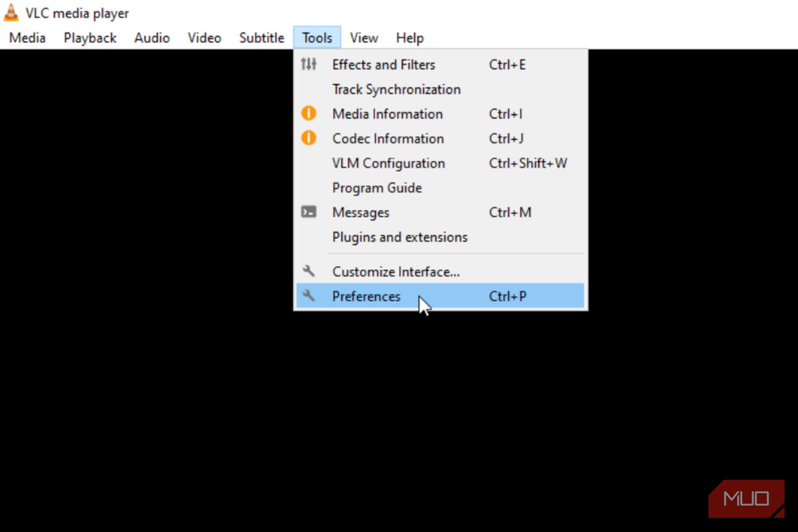Choose Track Synchronization from Tools menu
Screen dimensions: 798x532
coord(440,89)
